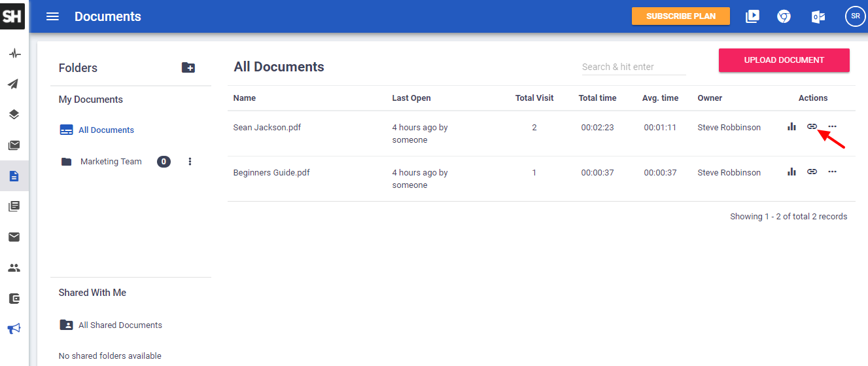This screenshot has width=868, height=366.
Task: Open the lower mail sidebar icon
Action: [14, 237]
